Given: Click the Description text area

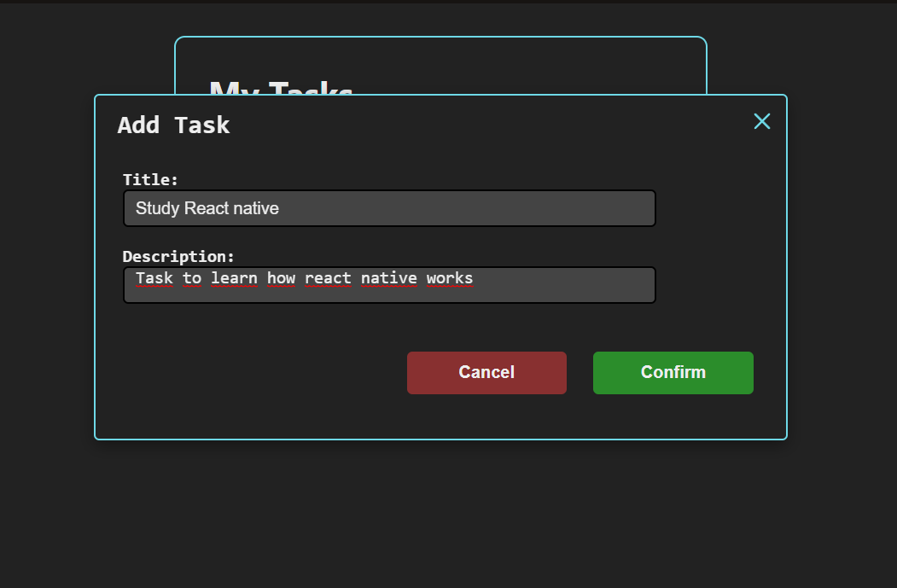Looking at the screenshot, I should click(389, 285).
